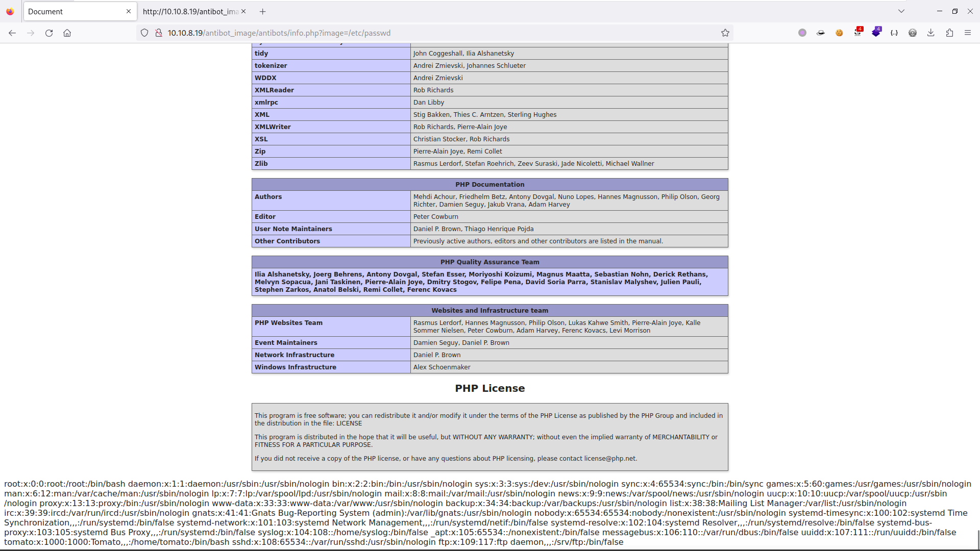Bookmark this page with the star
This screenshot has width=980, height=551.
(x=725, y=33)
